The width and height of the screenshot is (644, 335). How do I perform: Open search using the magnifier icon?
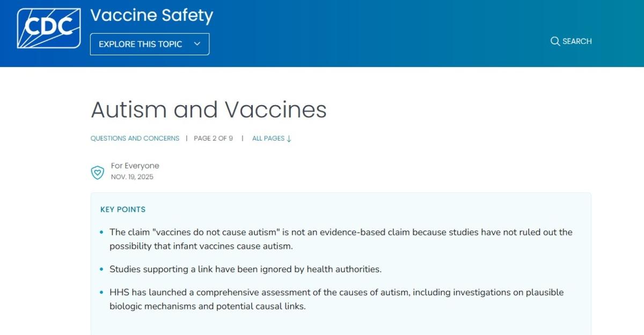coord(555,41)
